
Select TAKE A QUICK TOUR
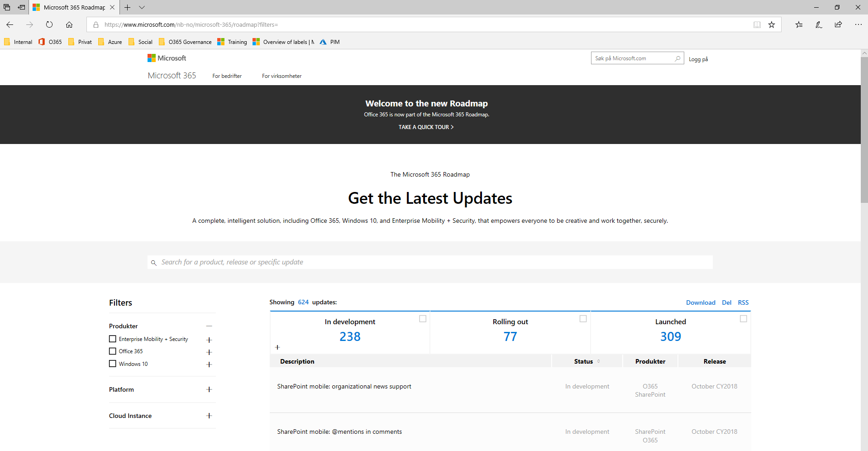coord(426,127)
